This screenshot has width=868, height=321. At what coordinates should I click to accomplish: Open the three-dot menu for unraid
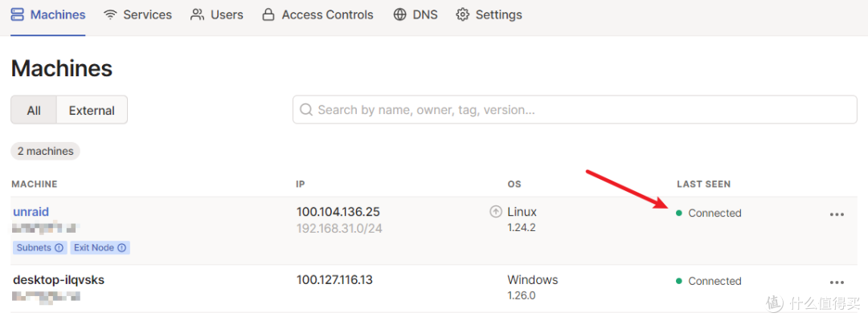click(837, 214)
